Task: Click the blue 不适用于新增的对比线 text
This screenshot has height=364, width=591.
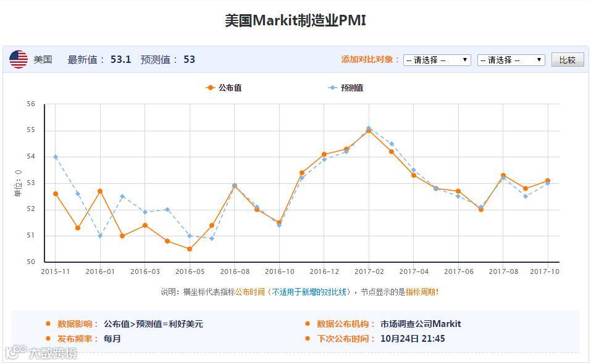Action: coord(309,292)
